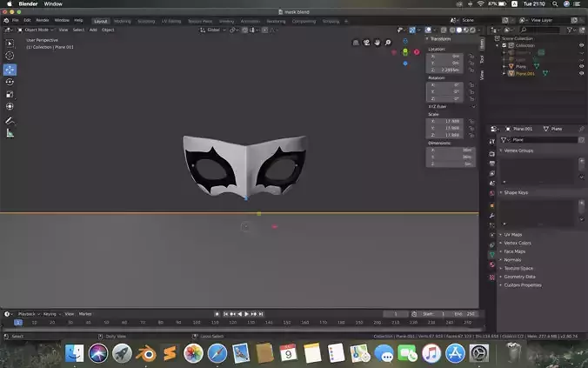
Task: Open the Global transform orientation dropdown
Action: (x=213, y=30)
